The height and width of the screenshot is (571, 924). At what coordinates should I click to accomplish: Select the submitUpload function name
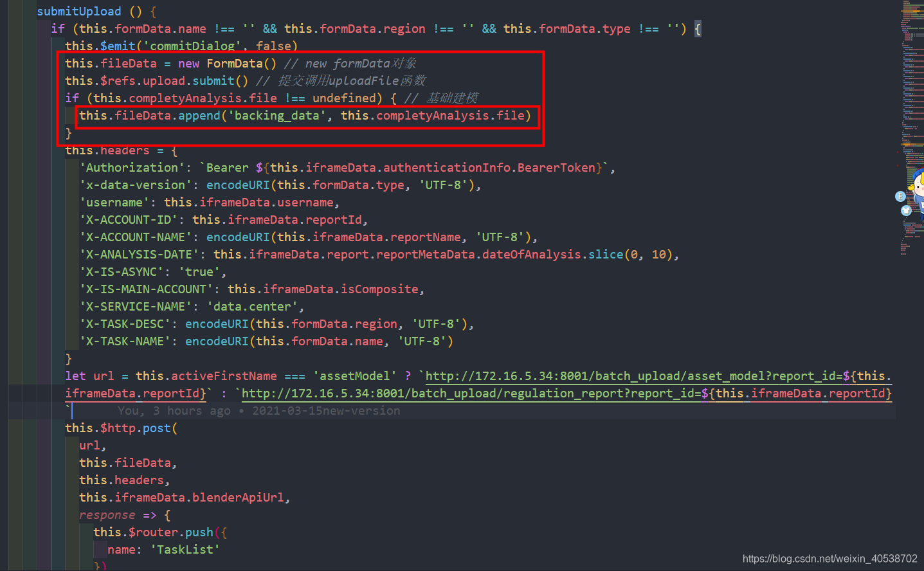[x=78, y=11]
